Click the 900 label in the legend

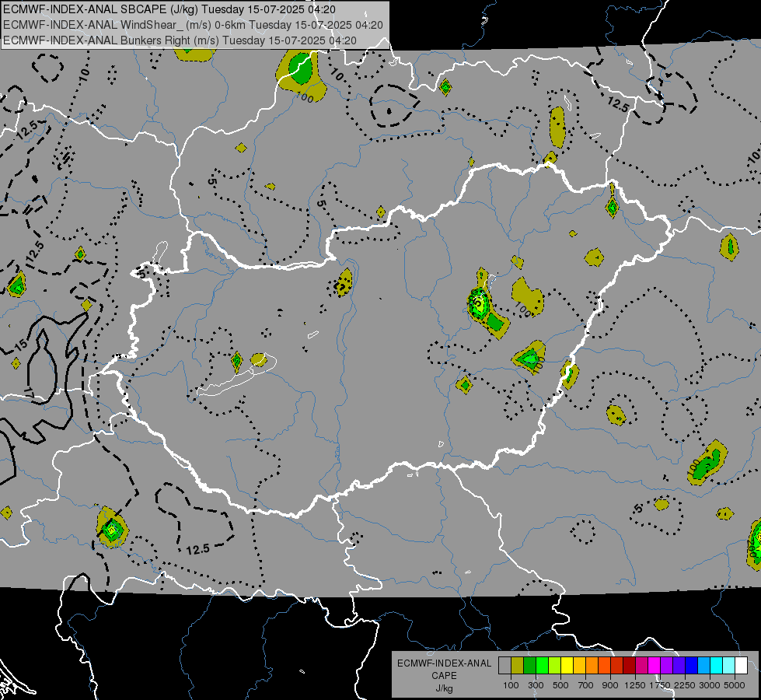click(610, 685)
